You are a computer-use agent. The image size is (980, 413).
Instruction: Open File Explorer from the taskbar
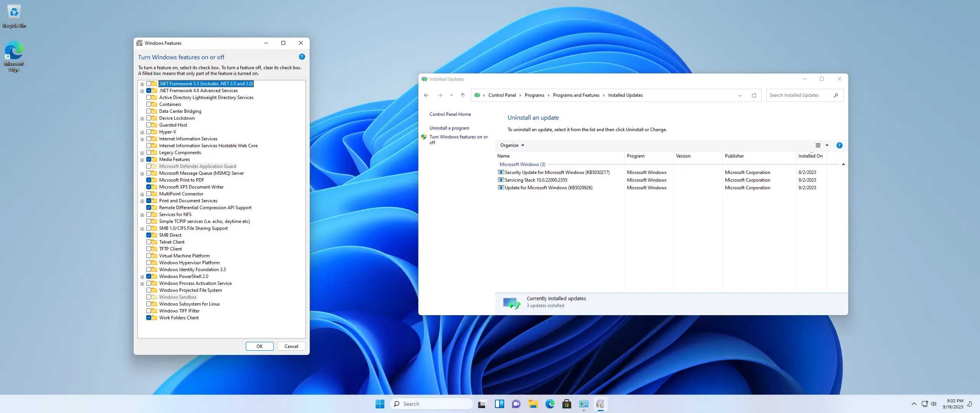(533, 404)
